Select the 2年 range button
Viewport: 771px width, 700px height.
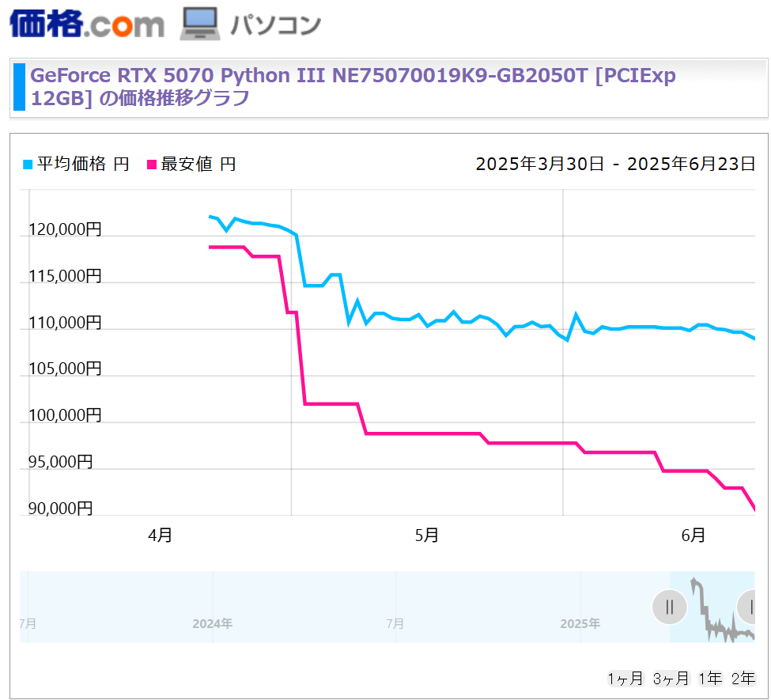[743, 679]
